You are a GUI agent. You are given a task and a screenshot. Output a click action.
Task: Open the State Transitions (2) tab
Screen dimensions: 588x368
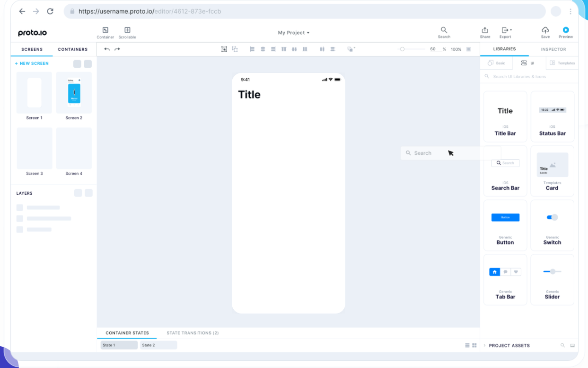[193, 333]
